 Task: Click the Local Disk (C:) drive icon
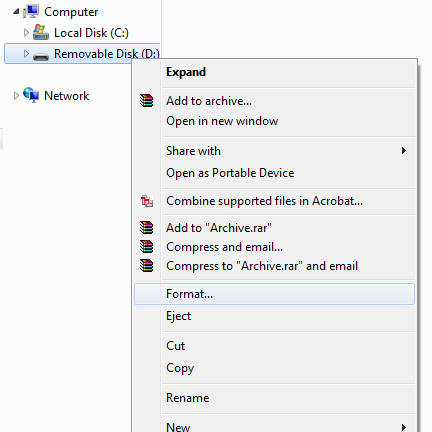click(x=41, y=32)
